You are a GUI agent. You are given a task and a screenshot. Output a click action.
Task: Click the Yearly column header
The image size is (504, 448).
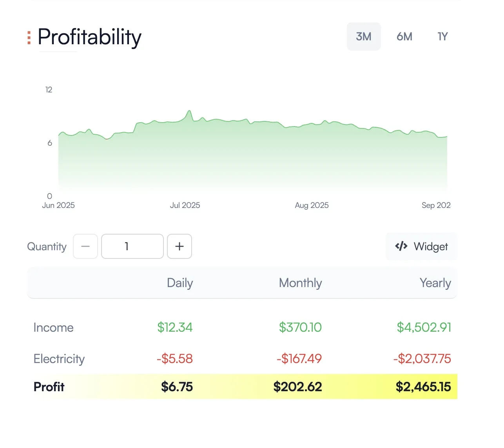pyautogui.click(x=435, y=283)
